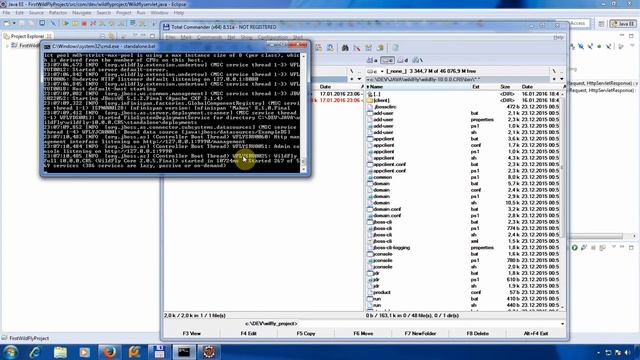The width and height of the screenshot is (640, 360).
Task: Click the Open Perspective icon in Eclipse
Action: tap(601, 24)
